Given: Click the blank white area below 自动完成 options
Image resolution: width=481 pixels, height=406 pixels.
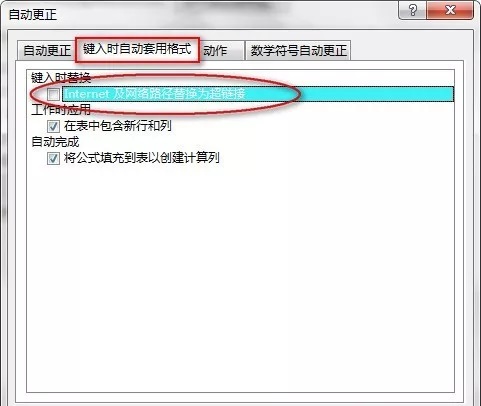Looking at the screenshot, I should pos(240,277).
